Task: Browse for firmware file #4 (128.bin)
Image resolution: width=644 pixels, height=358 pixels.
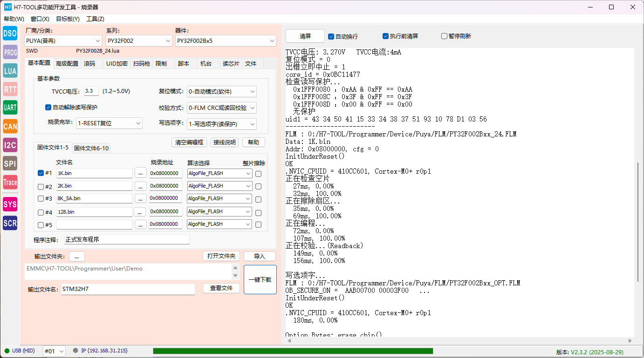Action: [x=141, y=212]
